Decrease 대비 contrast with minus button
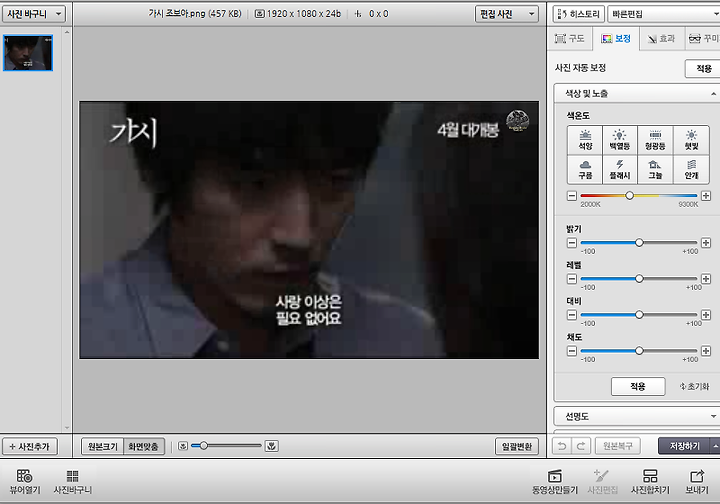Screen dimensions: 720x504 (572, 315)
